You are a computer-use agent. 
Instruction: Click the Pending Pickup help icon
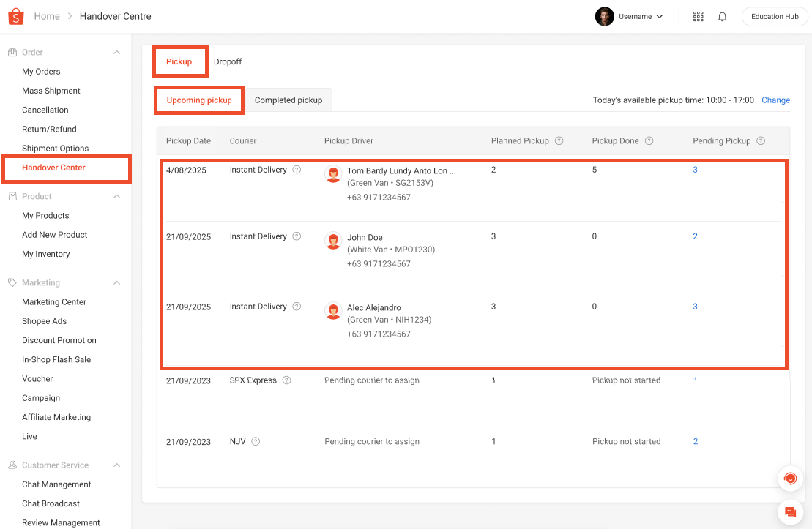tap(761, 140)
